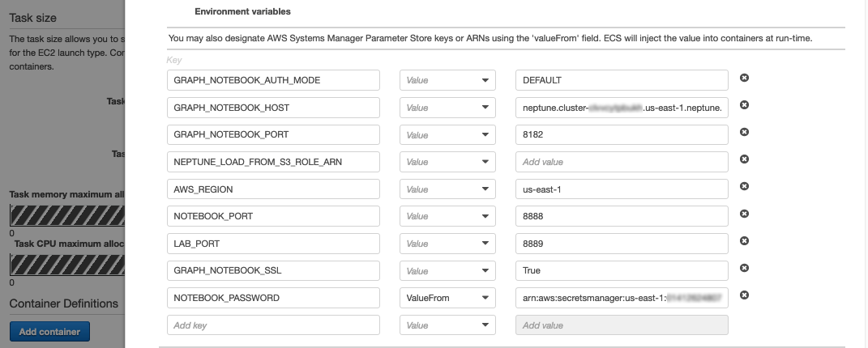The width and height of the screenshot is (868, 348).
Task: Open value type dropdown for GRAPH_NOTEBOOK_AUTH_MODE
Action: point(447,80)
